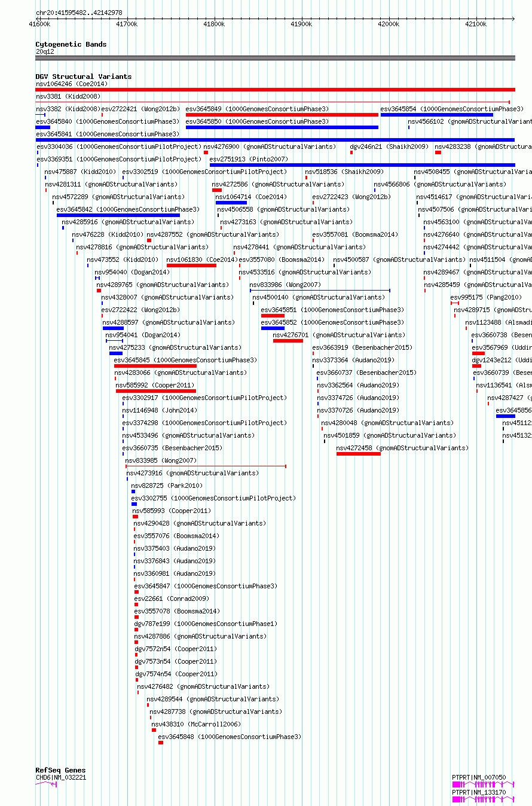
Task: Click the red esv3645849 variant bar
Action: [x=282, y=115]
